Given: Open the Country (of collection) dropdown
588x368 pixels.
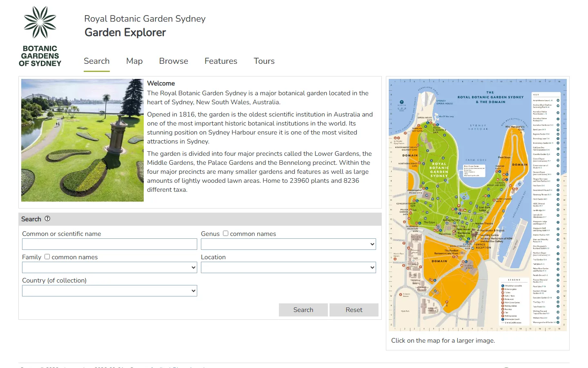Looking at the screenshot, I should click(109, 291).
